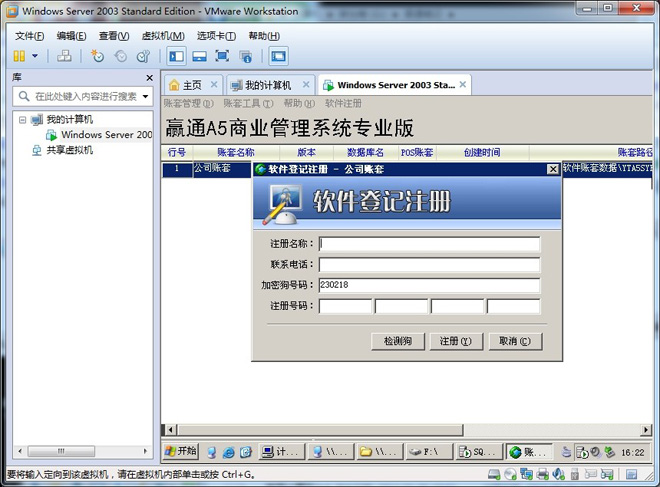
Task: Click the F:\ taskbar button
Action: click(x=429, y=452)
